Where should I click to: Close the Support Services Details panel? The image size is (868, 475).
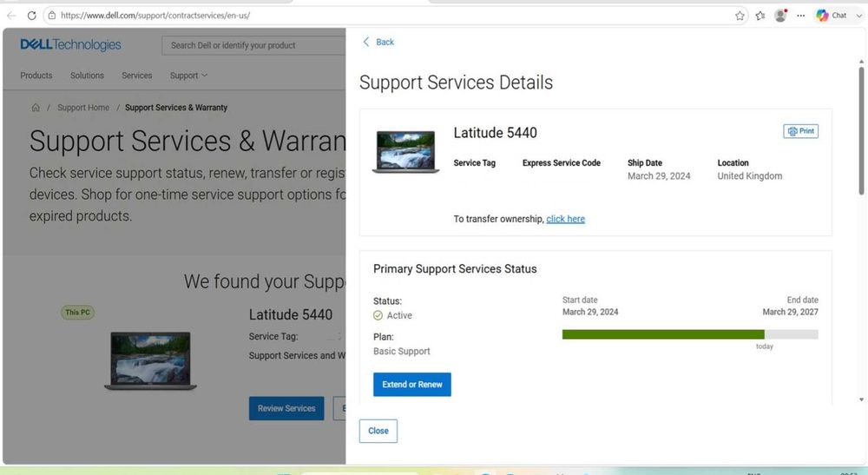[378, 431]
